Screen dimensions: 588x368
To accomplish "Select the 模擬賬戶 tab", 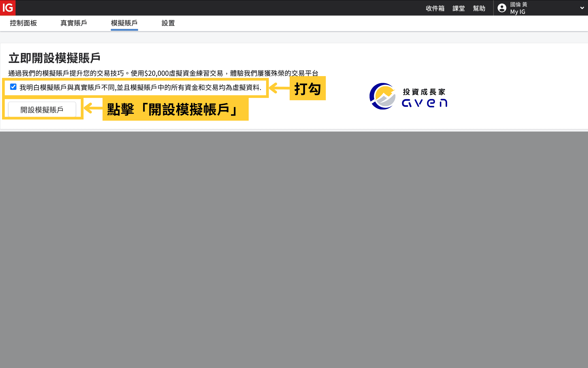I will [x=124, y=23].
